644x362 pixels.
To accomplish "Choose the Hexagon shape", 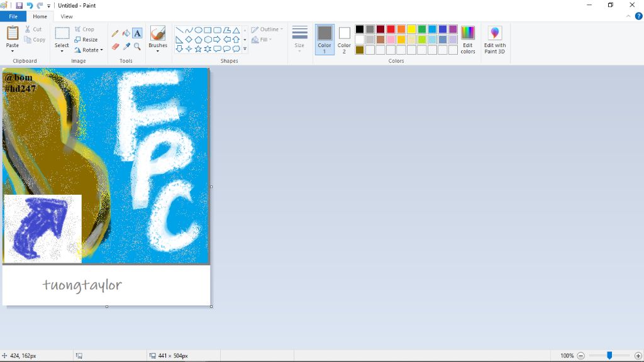I will (208, 40).
